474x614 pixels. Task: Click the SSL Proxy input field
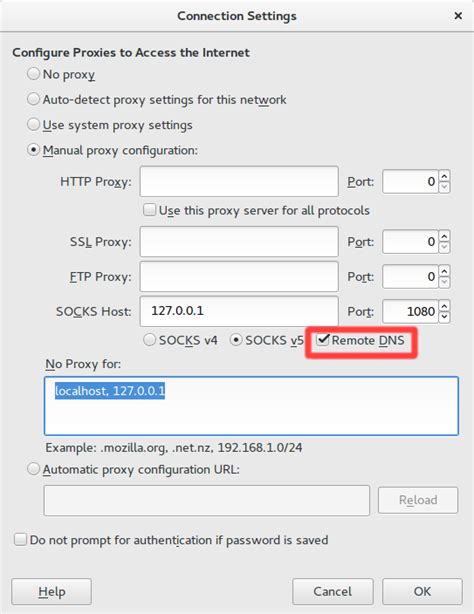click(x=239, y=242)
